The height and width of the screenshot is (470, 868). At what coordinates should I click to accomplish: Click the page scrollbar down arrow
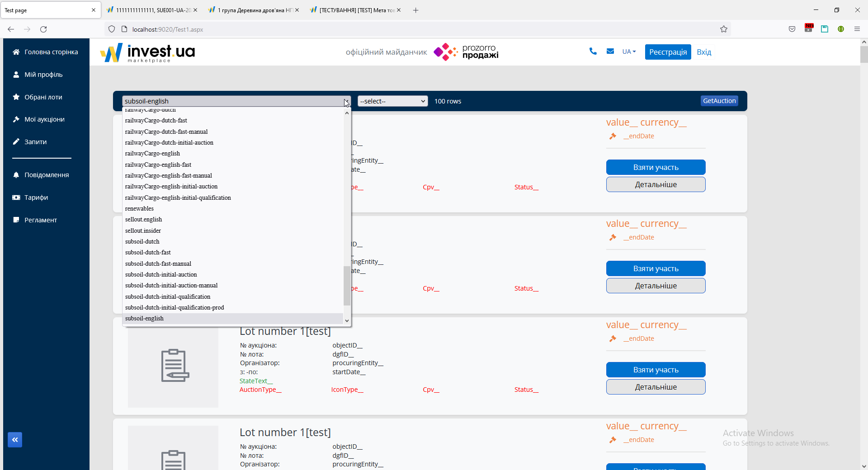pyautogui.click(x=864, y=466)
